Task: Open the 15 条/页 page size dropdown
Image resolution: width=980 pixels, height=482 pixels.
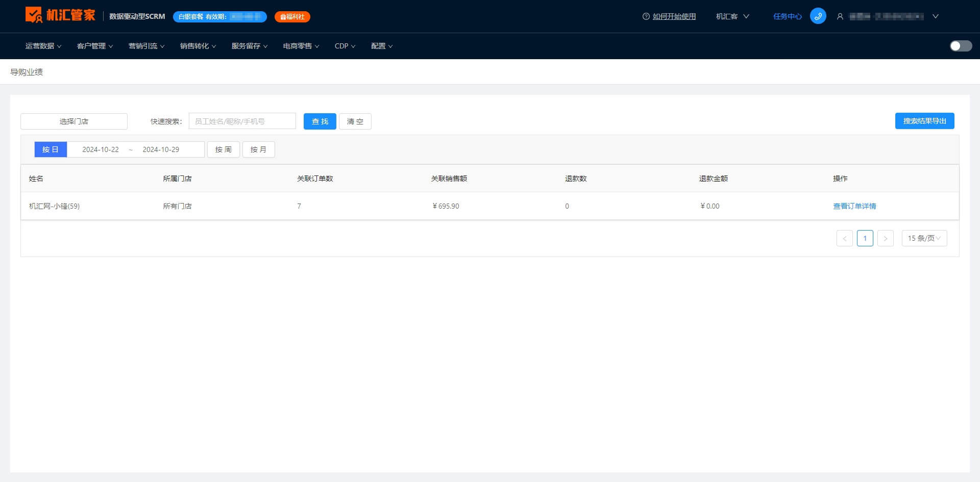Action: coord(924,238)
